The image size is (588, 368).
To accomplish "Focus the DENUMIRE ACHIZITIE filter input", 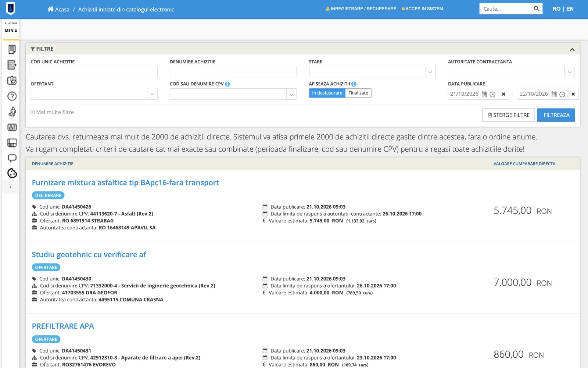I will pos(233,72).
